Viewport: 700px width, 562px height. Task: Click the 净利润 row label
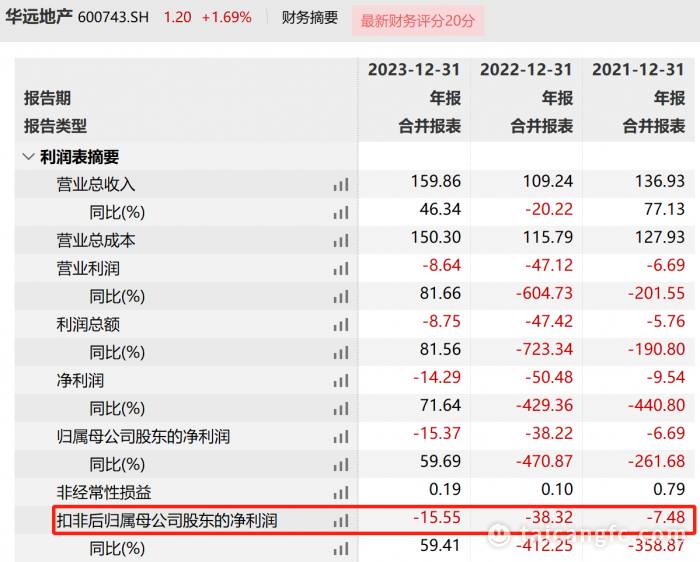[80, 381]
